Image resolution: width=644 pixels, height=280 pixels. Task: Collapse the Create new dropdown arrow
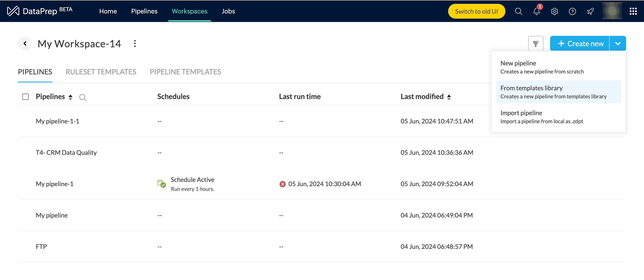tap(617, 44)
